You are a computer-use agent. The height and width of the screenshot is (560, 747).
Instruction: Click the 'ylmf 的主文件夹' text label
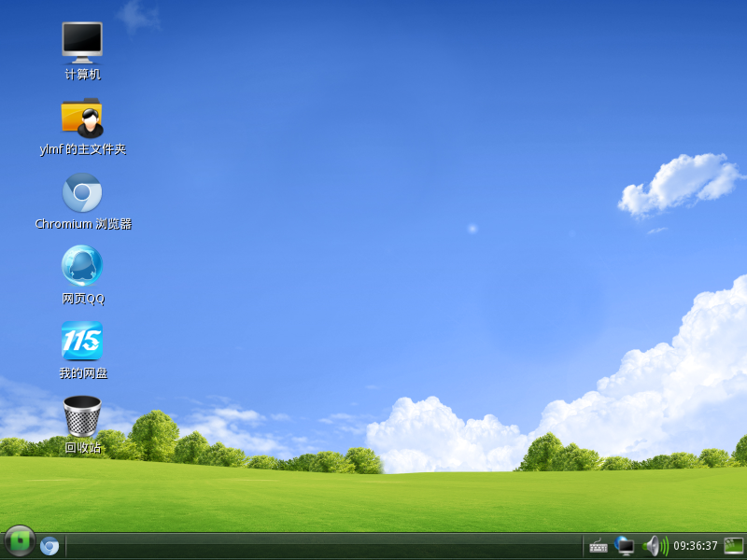83,149
